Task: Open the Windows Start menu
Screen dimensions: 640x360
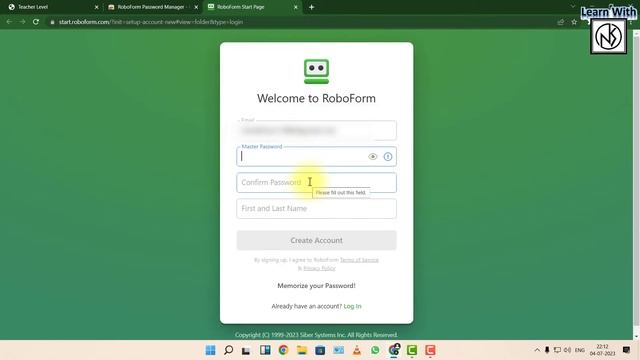Action: coord(210,350)
